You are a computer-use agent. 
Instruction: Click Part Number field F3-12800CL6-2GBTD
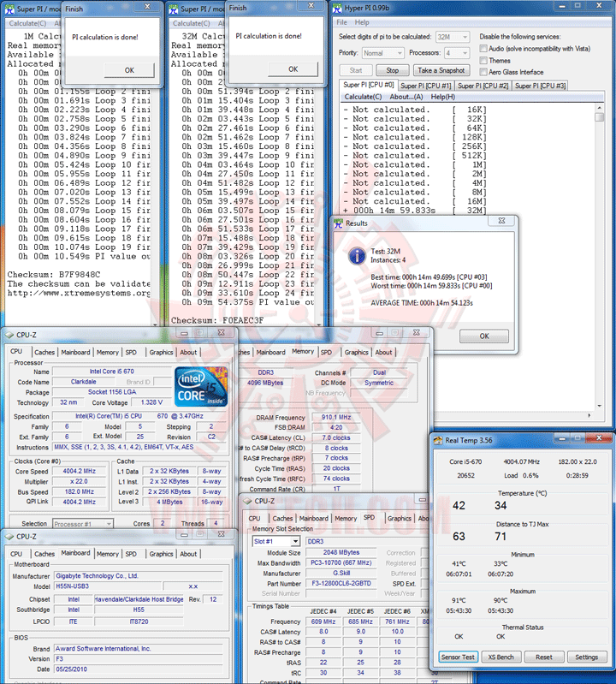click(x=341, y=584)
